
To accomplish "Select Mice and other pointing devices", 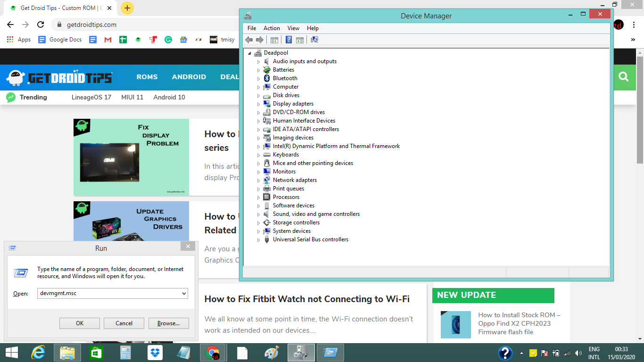I will [x=313, y=163].
